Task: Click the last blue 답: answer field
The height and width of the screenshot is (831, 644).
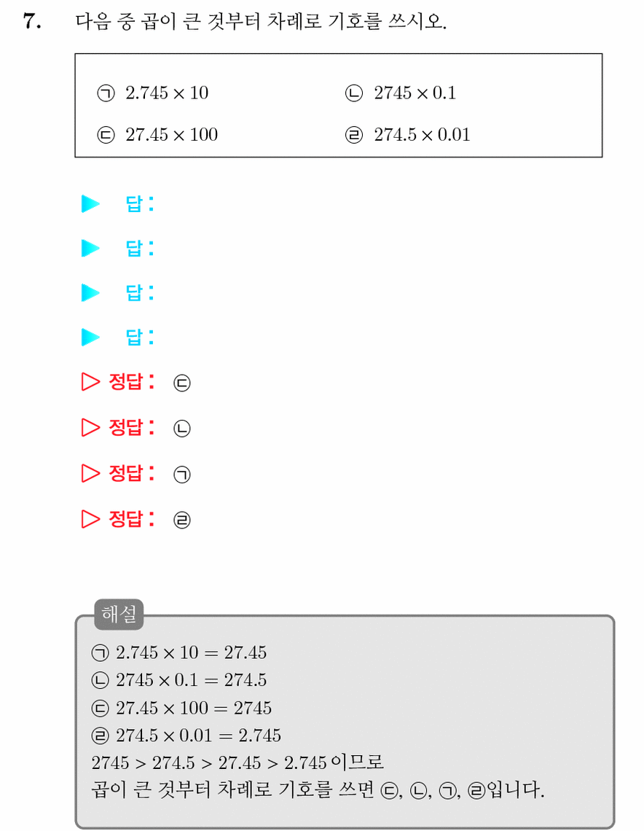Action: 140,337
